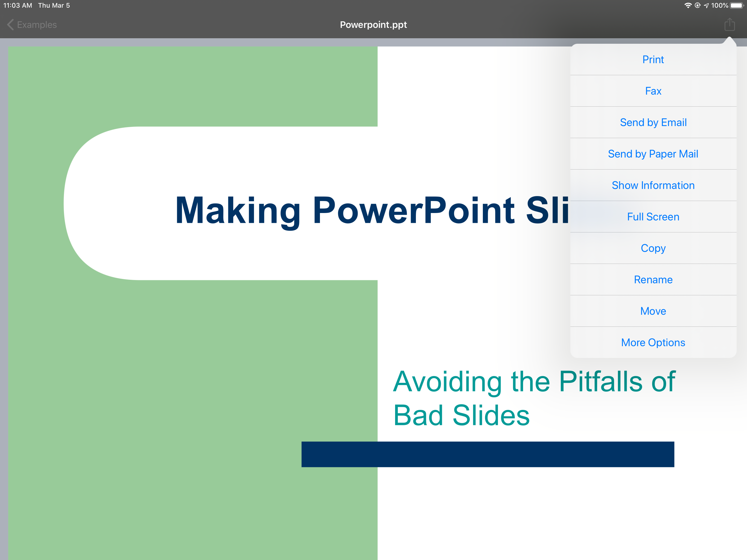The width and height of the screenshot is (747, 560).
Task: Tap the back chevron next to Examples
Action: pyautogui.click(x=10, y=25)
